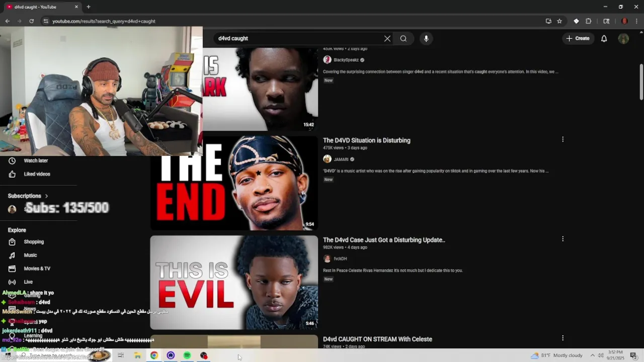644x362 pixels.
Task: Visit the JAMARI channel
Action: click(x=341, y=159)
